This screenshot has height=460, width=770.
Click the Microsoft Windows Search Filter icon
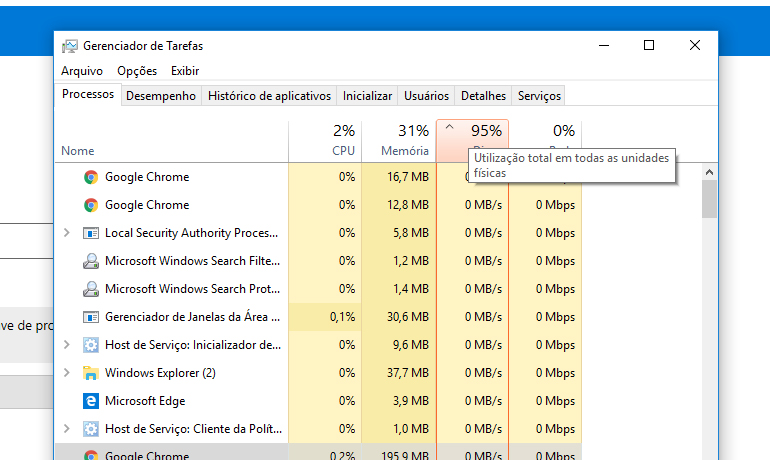91,261
